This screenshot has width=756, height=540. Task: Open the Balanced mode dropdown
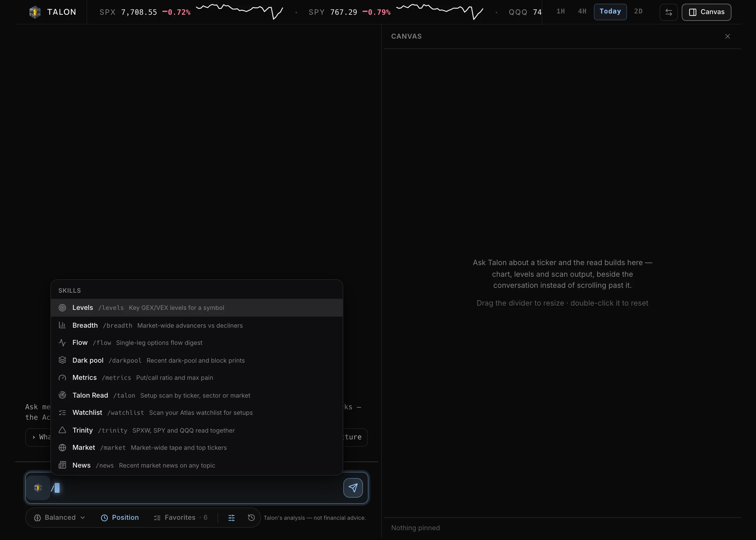[x=60, y=517]
